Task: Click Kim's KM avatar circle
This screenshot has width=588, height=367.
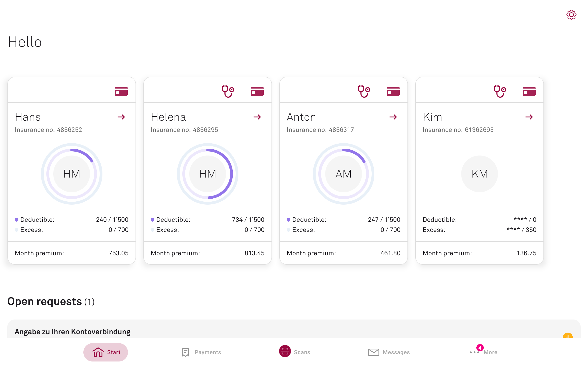Action: [x=479, y=174]
